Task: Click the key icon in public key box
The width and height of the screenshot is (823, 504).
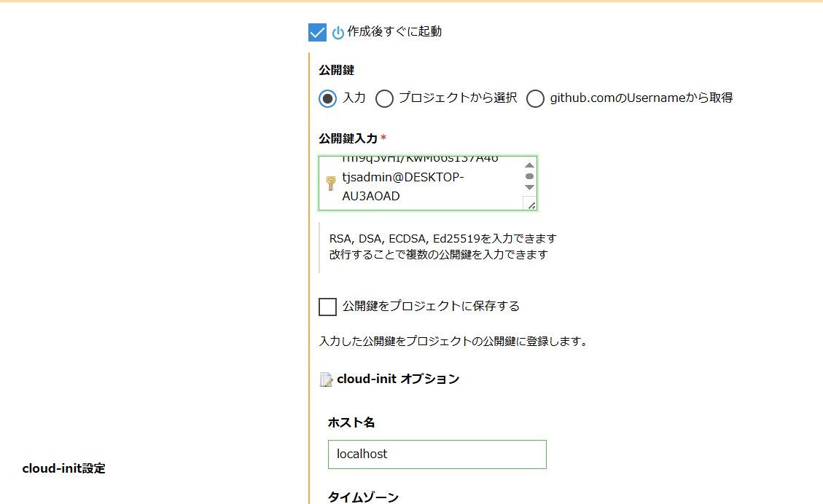Action: coord(331,183)
